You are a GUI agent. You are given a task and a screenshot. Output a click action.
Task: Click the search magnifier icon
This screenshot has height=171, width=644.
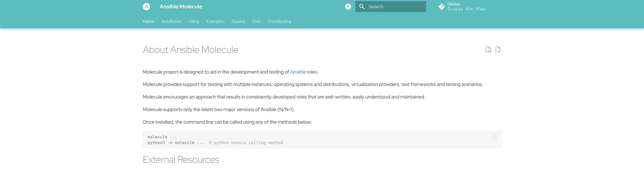[361, 7]
